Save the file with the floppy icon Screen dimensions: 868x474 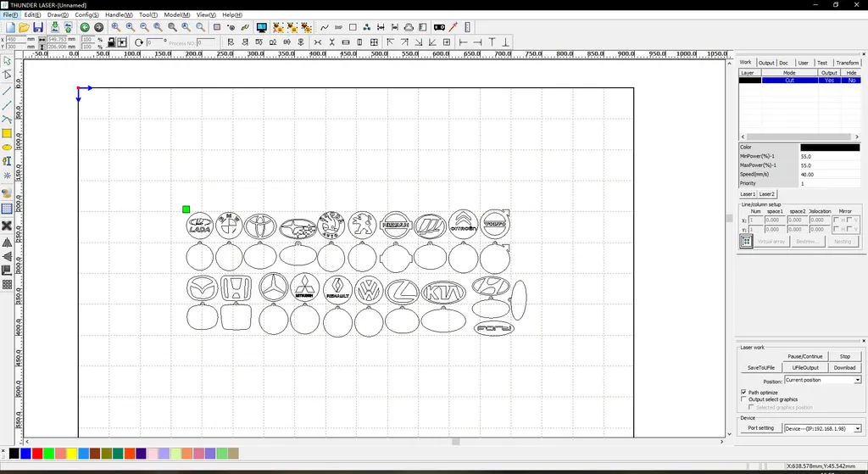(37, 27)
